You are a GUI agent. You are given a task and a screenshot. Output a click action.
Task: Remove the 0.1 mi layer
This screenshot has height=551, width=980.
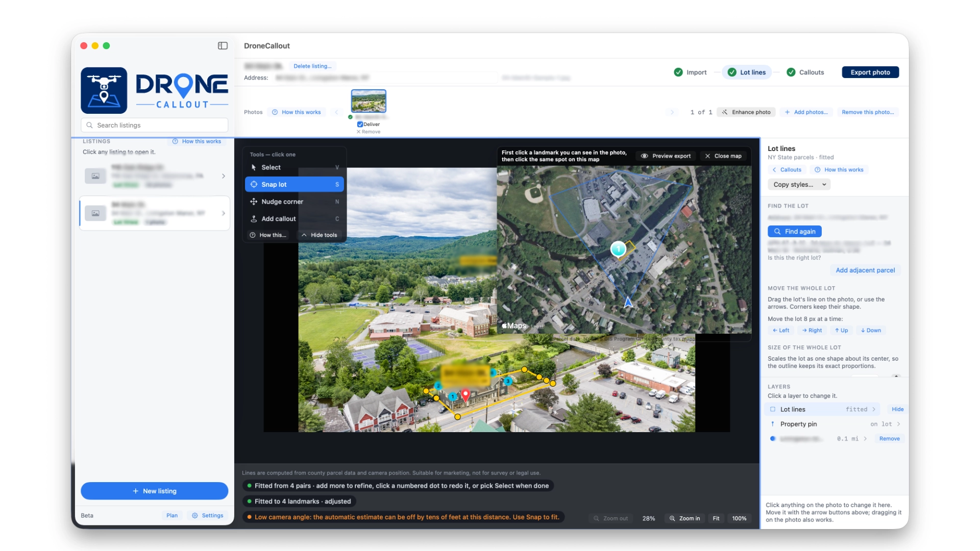click(889, 439)
